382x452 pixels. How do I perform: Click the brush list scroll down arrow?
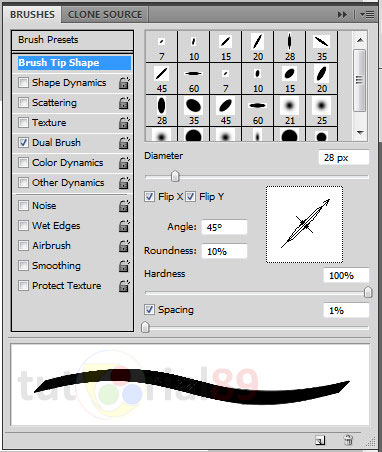tap(360, 133)
